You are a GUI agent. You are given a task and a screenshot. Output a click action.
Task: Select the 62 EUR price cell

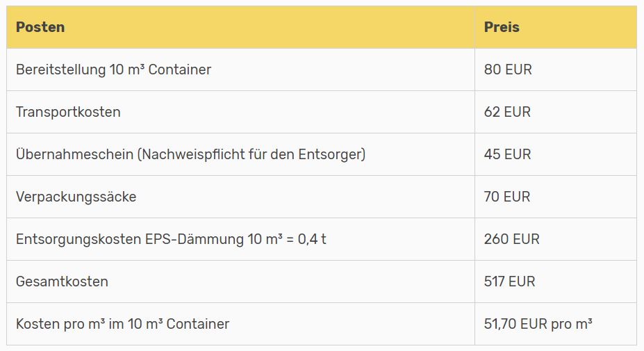[556, 112]
